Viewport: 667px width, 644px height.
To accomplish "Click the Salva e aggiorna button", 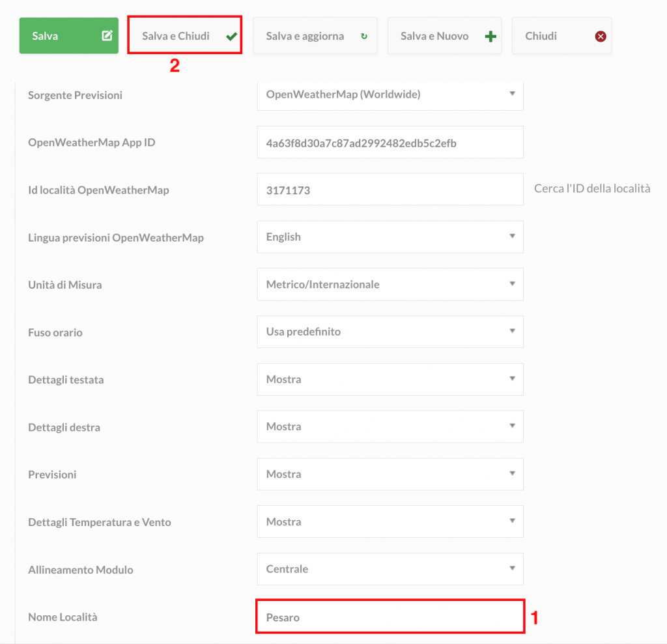I will pos(315,36).
